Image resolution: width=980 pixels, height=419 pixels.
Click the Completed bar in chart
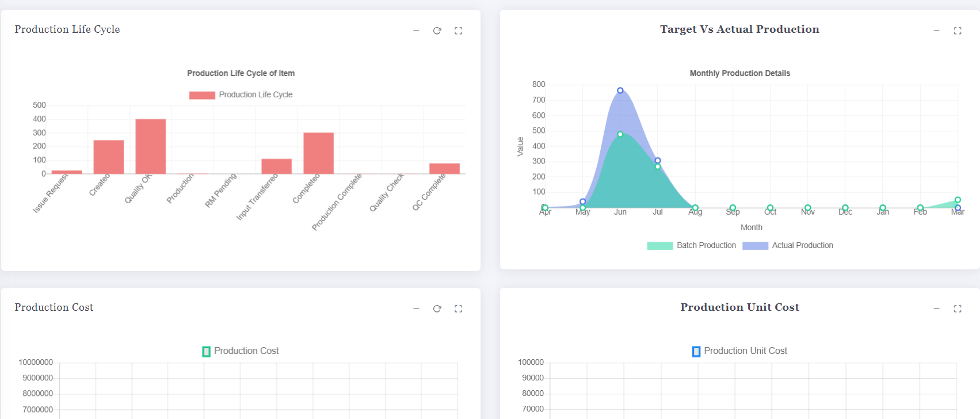[x=319, y=153]
